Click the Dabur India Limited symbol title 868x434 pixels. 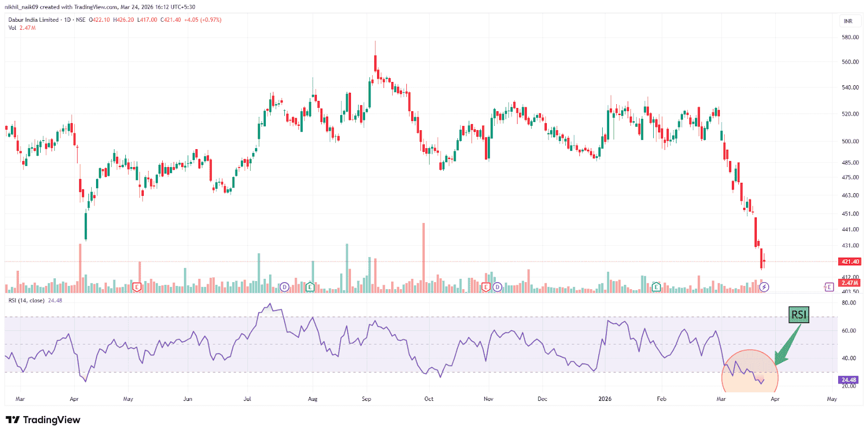pos(34,20)
